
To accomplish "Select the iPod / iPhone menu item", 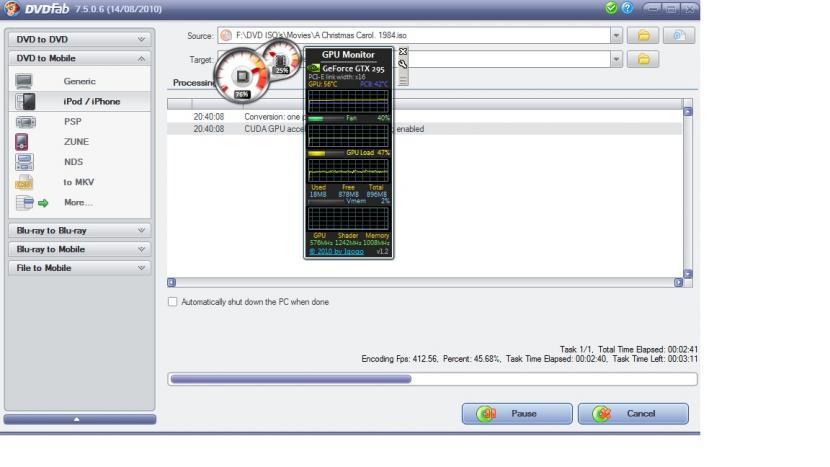I will pos(92,101).
